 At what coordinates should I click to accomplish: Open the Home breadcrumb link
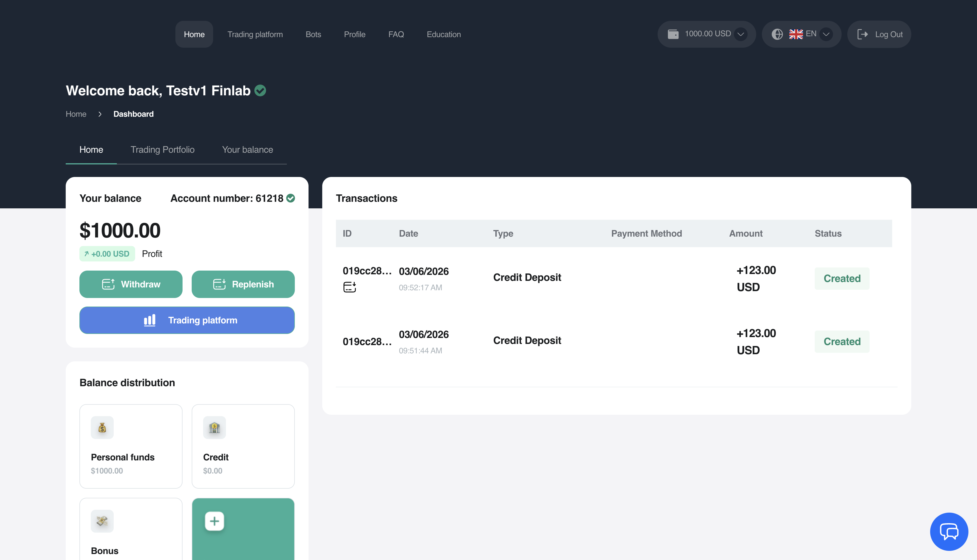(x=76, y=114)
